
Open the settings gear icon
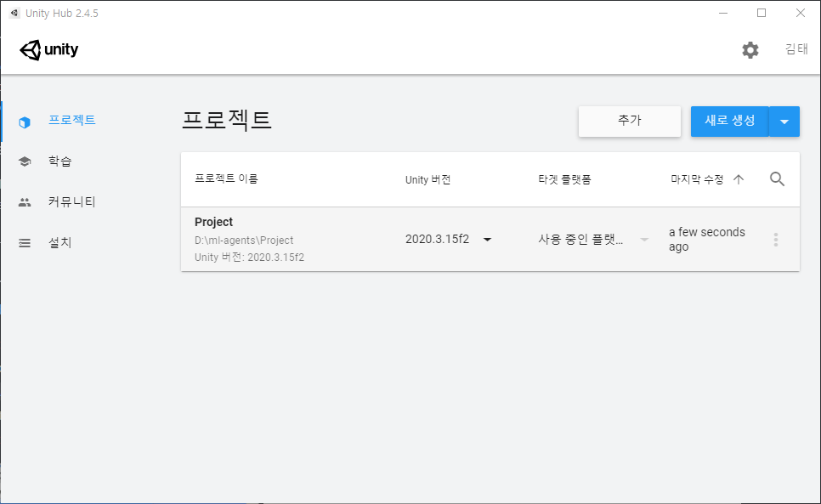750,49
